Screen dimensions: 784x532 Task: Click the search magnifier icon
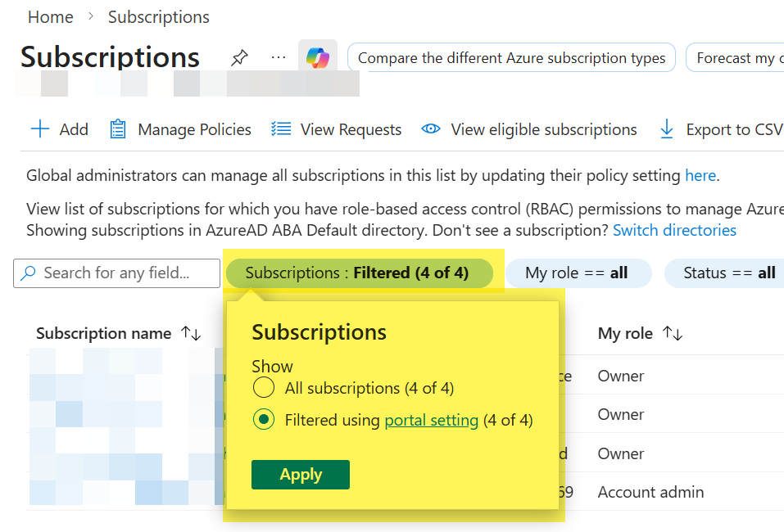28,273
